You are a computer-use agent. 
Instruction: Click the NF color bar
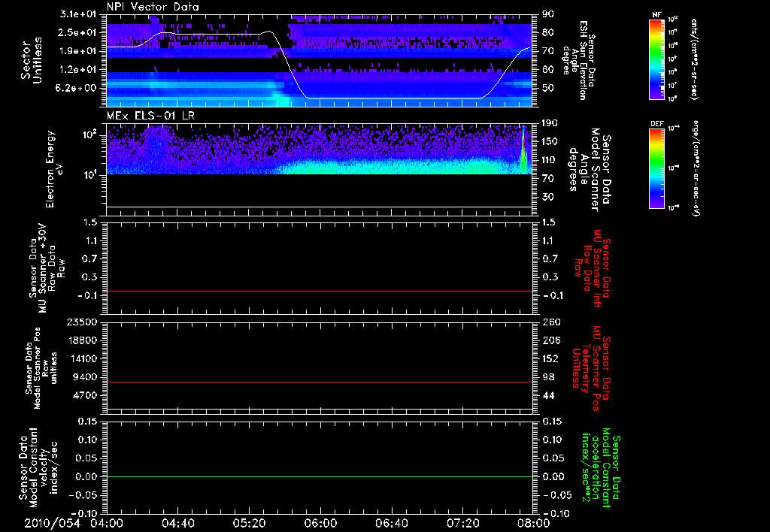pos(656,59)
